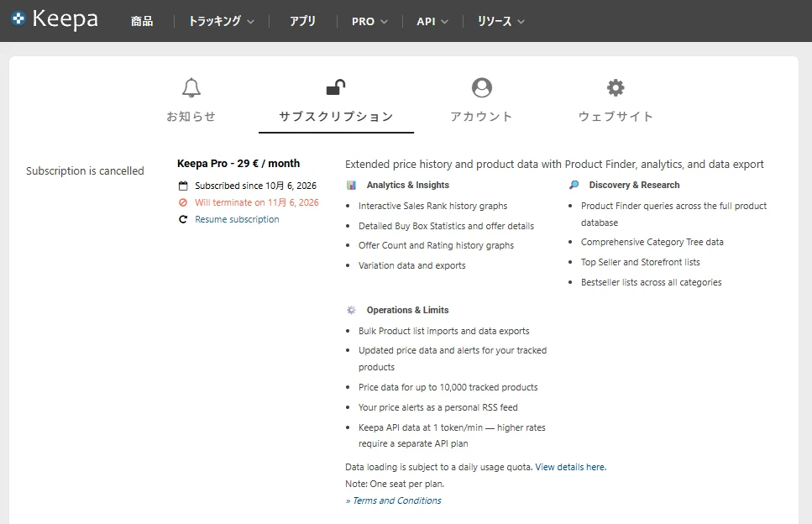Screen dimensions: 812x524
Task: Click Price data for 10,000 tracked products
Action: tap(448, 387)
